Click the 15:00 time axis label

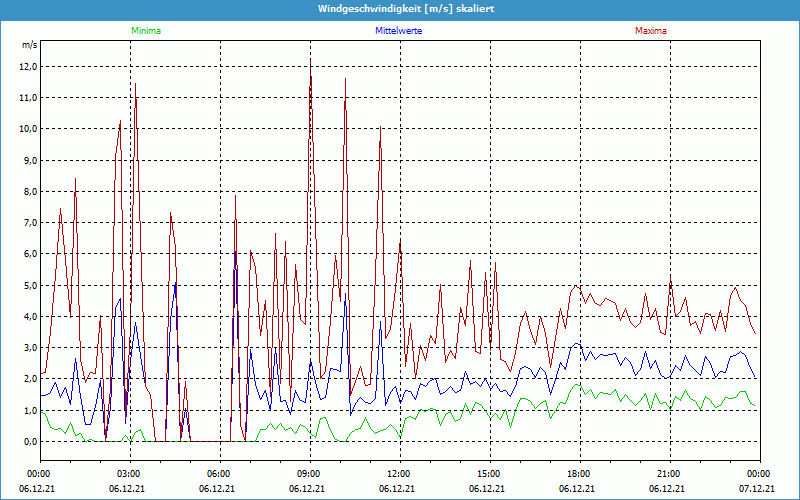click(488, 474)
